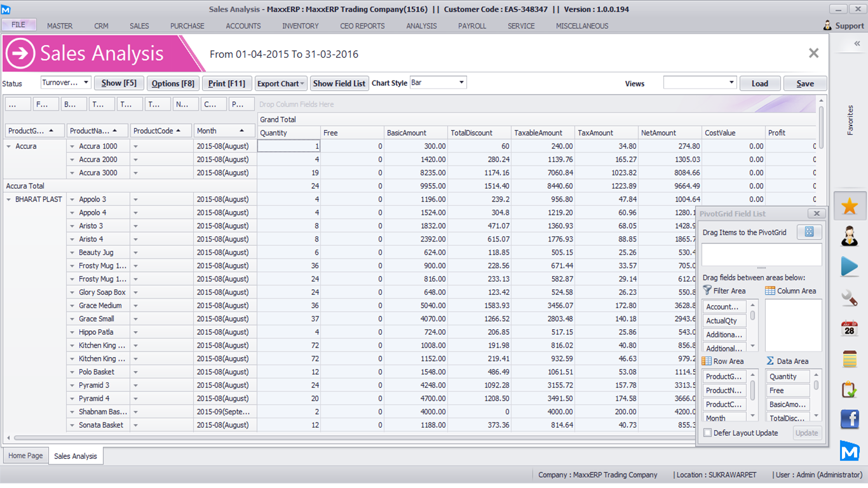The image size is (868, 488).
Task: Open the clipboard checkmark task icon
Action: pos(850,389)
